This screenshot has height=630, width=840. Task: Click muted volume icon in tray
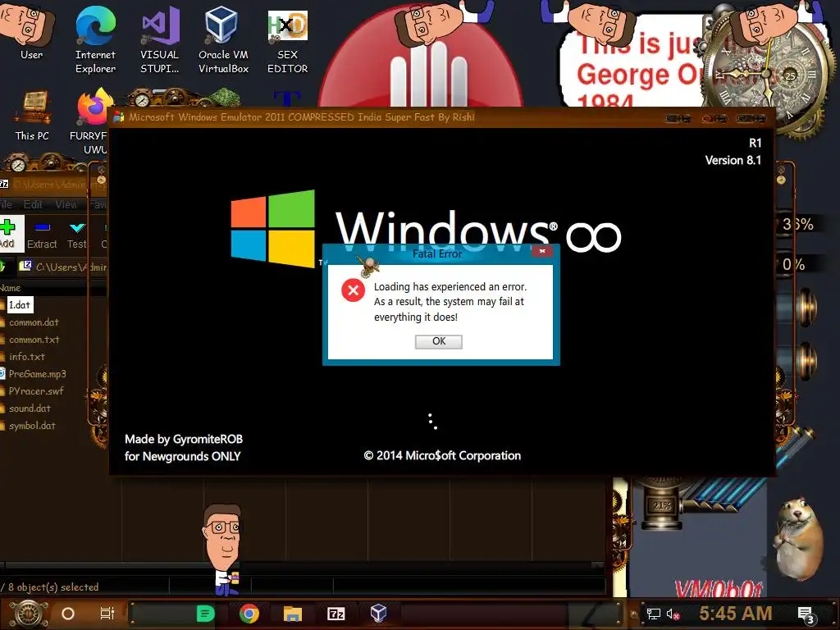(x=673, y=614)
